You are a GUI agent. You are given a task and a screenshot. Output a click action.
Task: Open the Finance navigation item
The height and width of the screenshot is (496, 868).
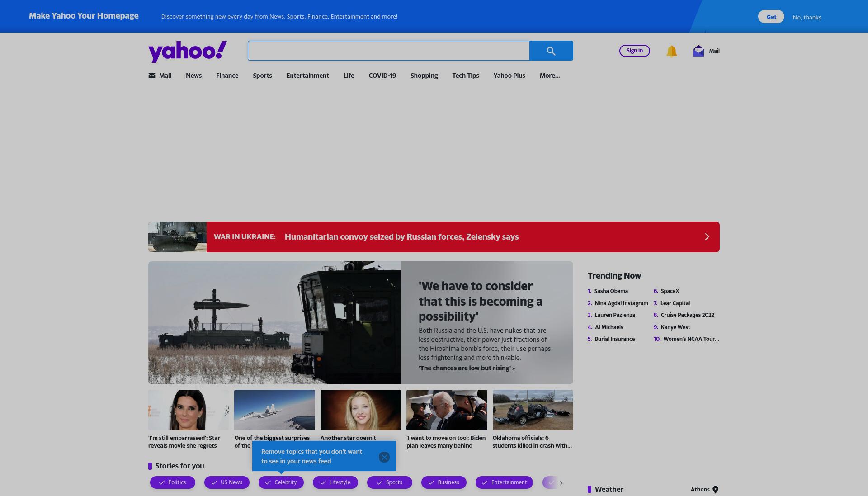(227, 76)
